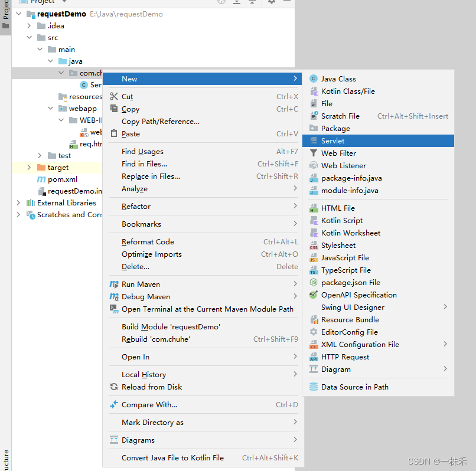Click the Debug Maven icon

point(114,297)
